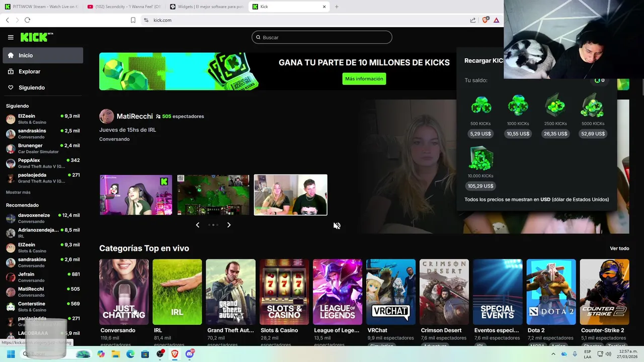Collapse the Kick sidebar hamburger menu
The width and height of the screenshot is (644, 362).
pos(11,37)
